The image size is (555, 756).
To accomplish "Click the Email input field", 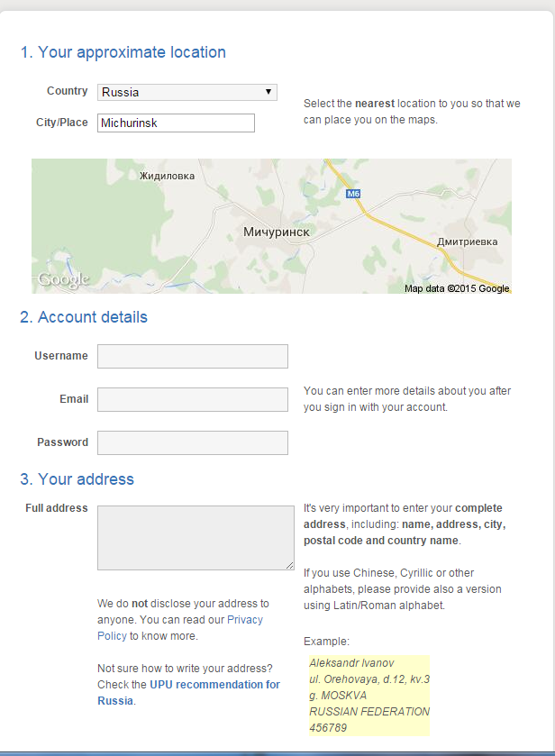I will tap(193, 400).
